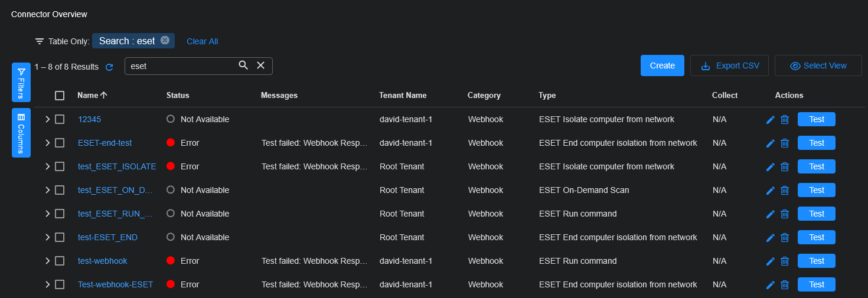Edit the ESET-end-test connector
The height and width of the screenshot is (298, 868).
coord(770,143)
